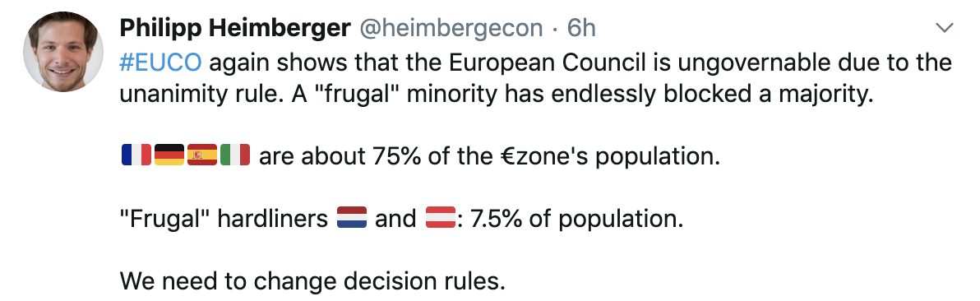Click the Italy flag emoji
Image resolution: width=980 pixels, height=301 pixels.
point(235,155)
